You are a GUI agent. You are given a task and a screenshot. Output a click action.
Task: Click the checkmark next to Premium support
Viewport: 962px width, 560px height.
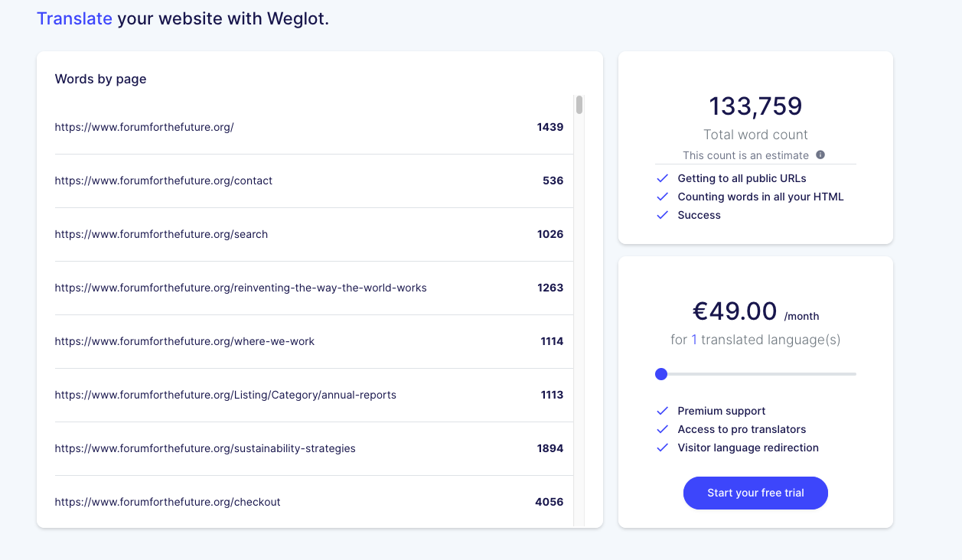(x=663, y=411)
